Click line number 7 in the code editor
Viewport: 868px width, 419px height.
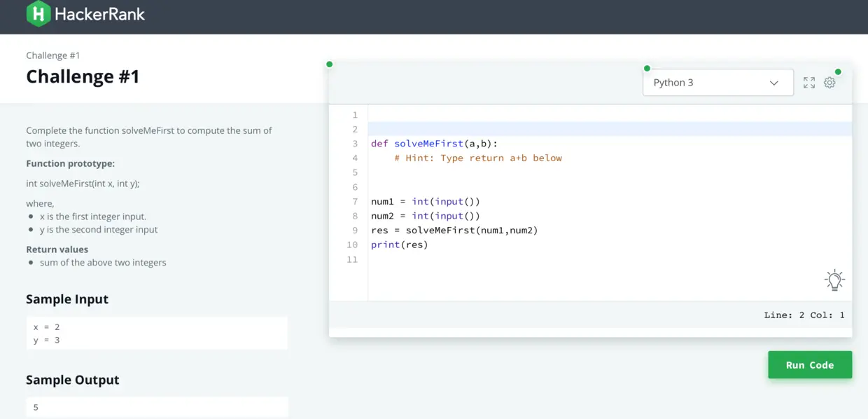[354, 201]
